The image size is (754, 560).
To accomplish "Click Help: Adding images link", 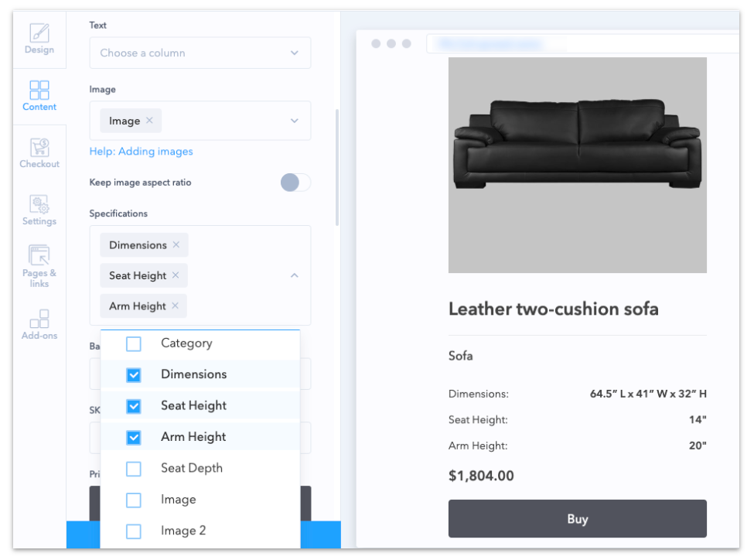I will click(141, 152).
